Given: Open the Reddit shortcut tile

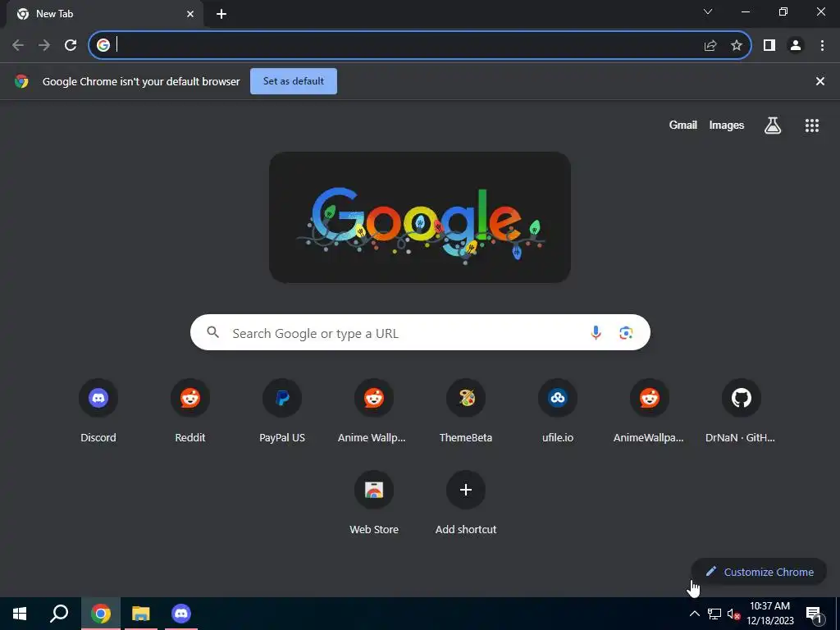Looking at the screenshot, I should (190, 411).
